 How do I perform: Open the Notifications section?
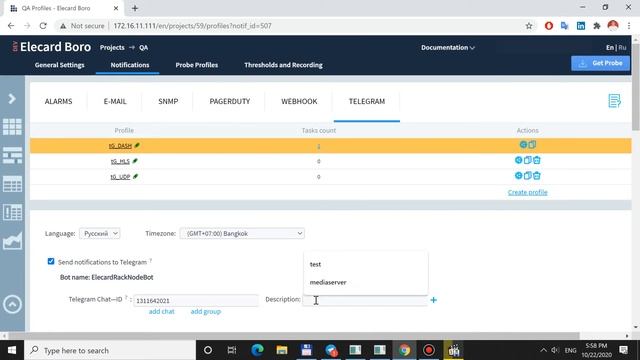point(130,65)
